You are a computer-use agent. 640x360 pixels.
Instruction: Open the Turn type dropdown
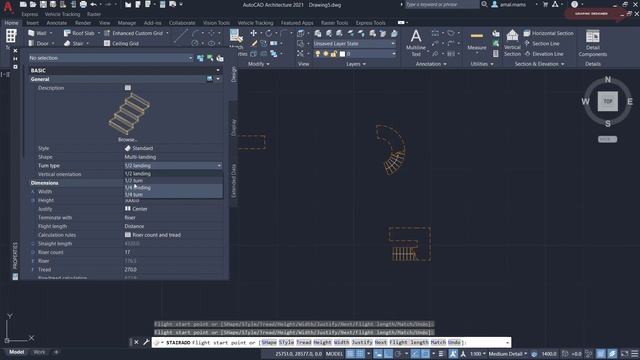point(173,166)
